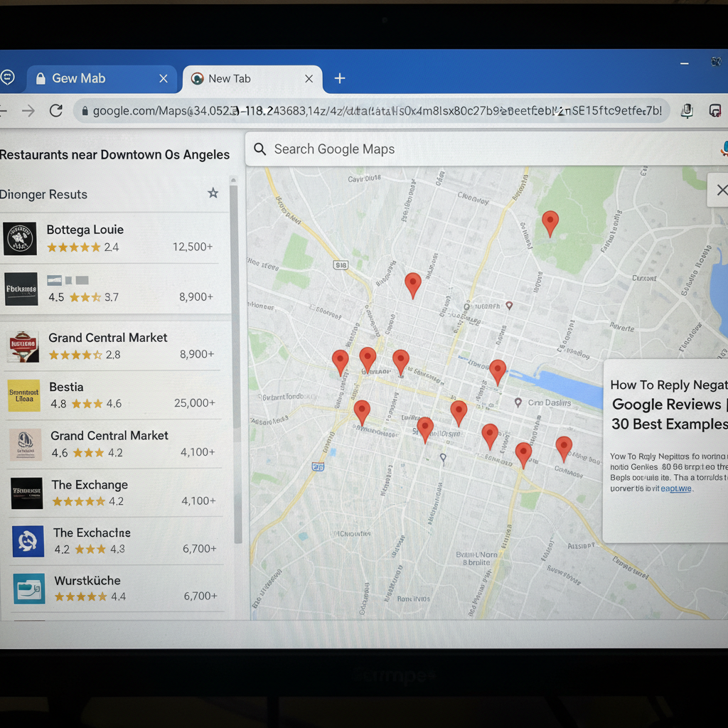Save results with the star icon
Viewport: 728px width, 728px height.
click(x=213, y=193)
